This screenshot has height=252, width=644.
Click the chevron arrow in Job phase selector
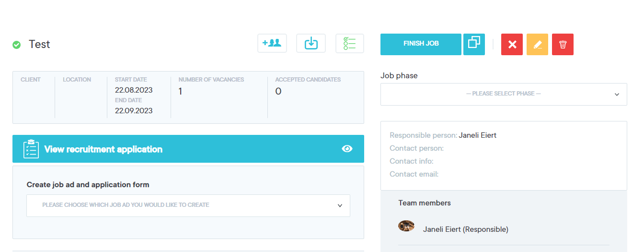point(617,95)
